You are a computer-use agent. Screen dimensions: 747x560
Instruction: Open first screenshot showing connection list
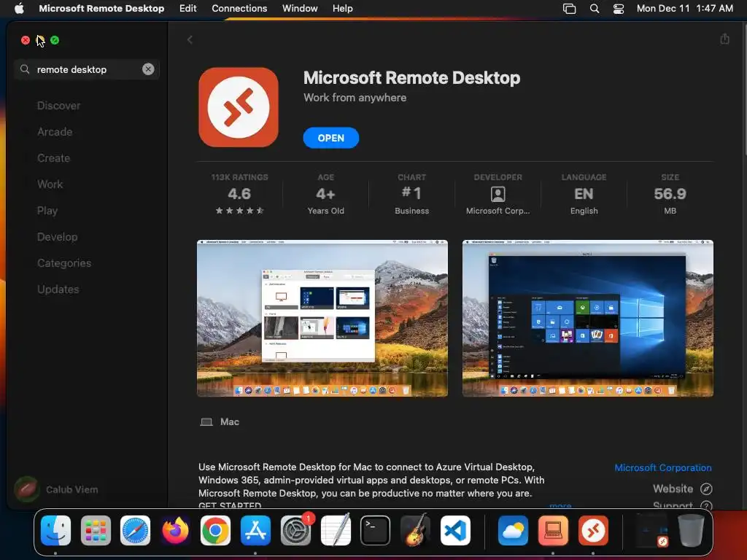322,318
